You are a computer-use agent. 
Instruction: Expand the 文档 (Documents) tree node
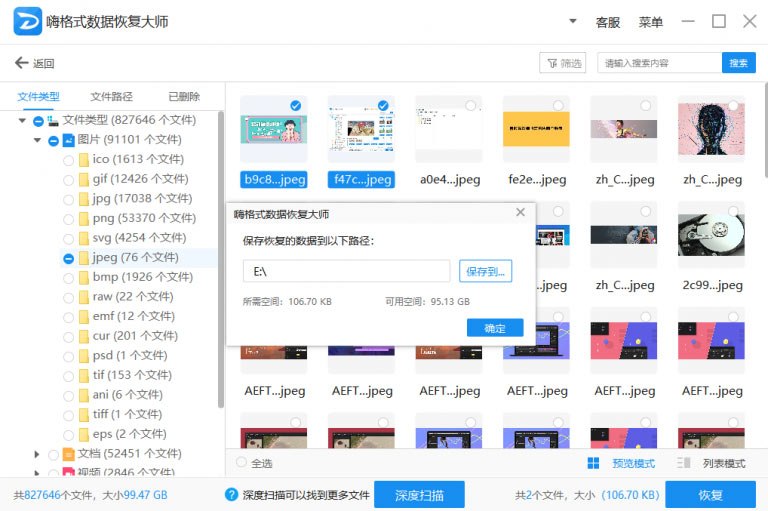coord(39,454)
